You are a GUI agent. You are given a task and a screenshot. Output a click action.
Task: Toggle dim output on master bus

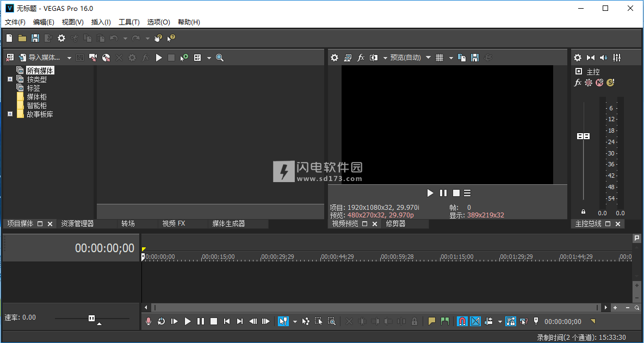[603, 58]
